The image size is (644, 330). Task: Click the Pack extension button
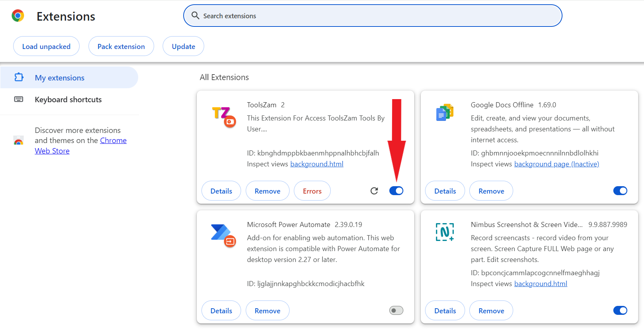point(121,46)
